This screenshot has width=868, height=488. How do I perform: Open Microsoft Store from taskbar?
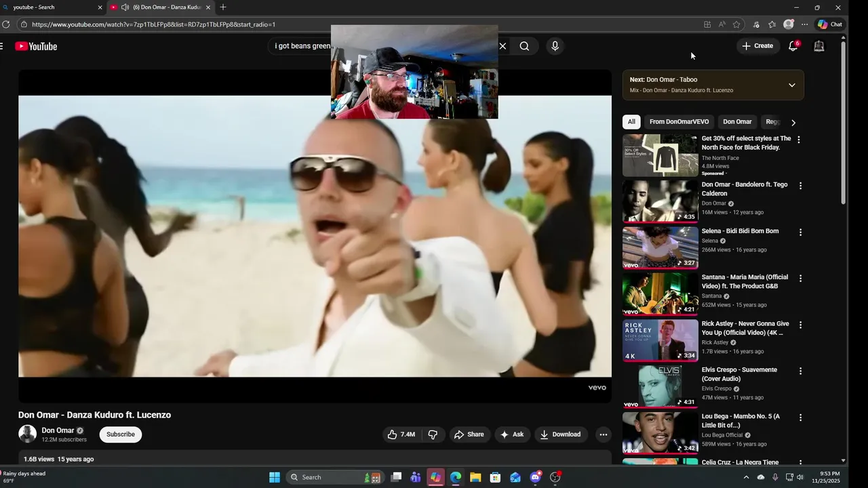(x=495, y=477)
